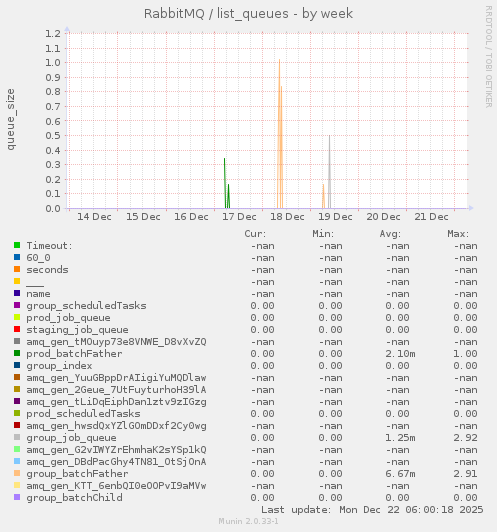Click the dark green prod_batchFather legend swatch
This screenshot has height=532, width=497.
coord(17,353)
